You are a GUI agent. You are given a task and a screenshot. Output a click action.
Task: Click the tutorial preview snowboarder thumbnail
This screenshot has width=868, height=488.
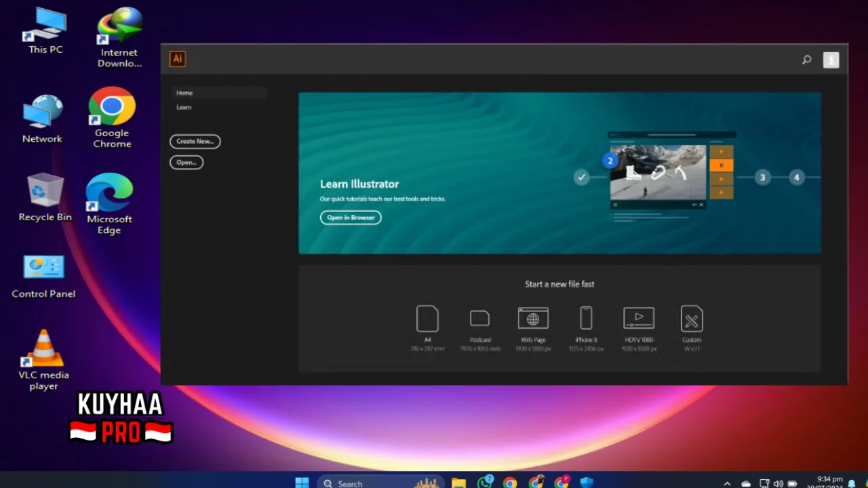coord(658,172)
